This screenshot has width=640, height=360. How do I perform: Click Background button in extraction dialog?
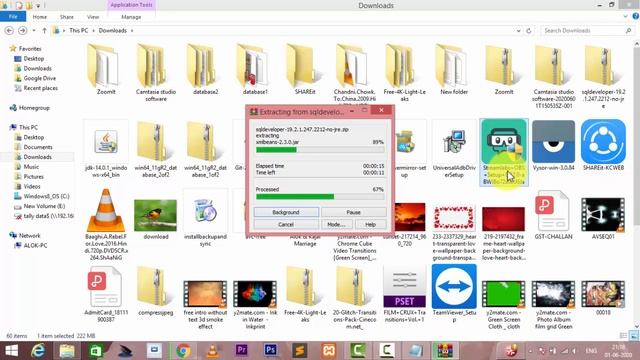286,212
